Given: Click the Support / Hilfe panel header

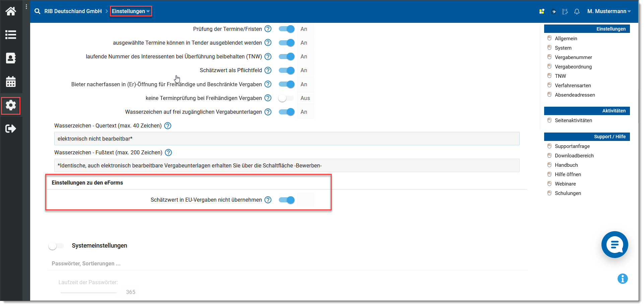Looking at the screenshot, I should click(587, 137).
